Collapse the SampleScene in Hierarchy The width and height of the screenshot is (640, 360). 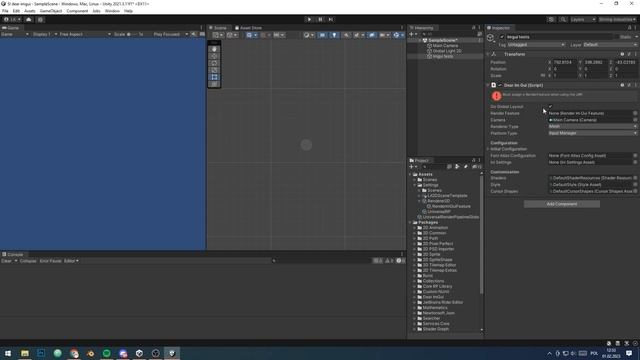click(x=419, y=40)
